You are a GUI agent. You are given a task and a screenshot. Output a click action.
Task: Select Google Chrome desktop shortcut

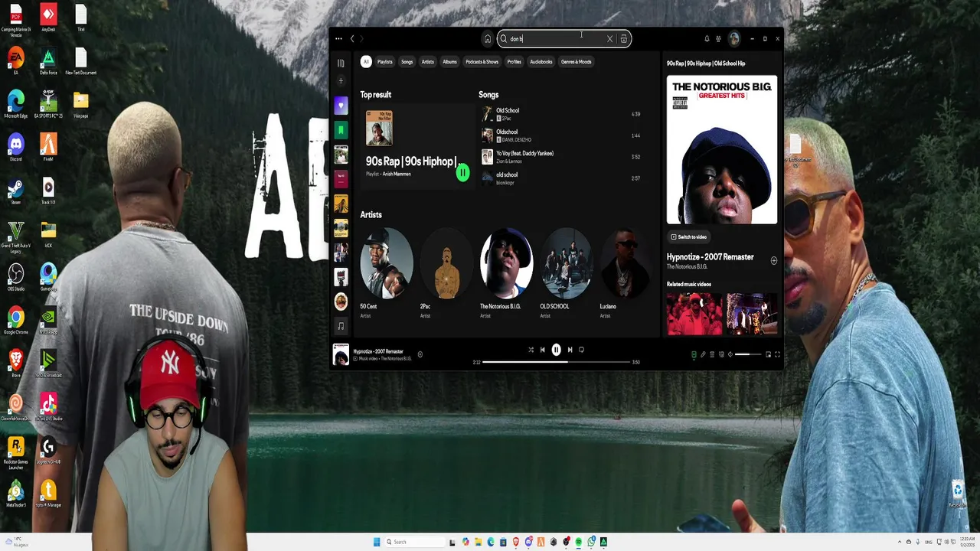point(16,321)
